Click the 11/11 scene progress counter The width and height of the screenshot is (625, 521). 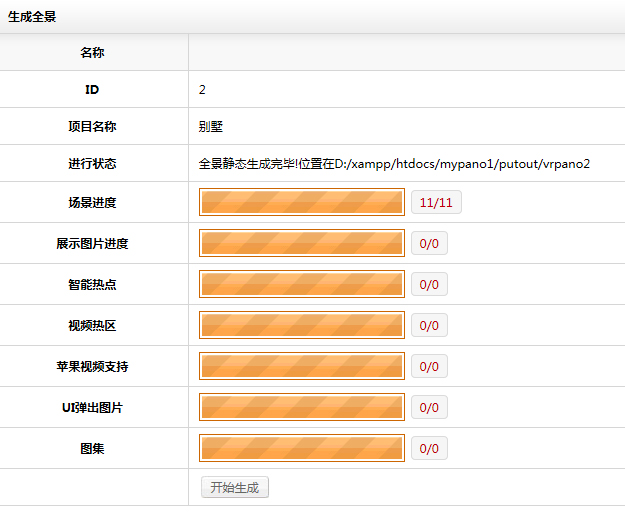click(x=436, y=203)
